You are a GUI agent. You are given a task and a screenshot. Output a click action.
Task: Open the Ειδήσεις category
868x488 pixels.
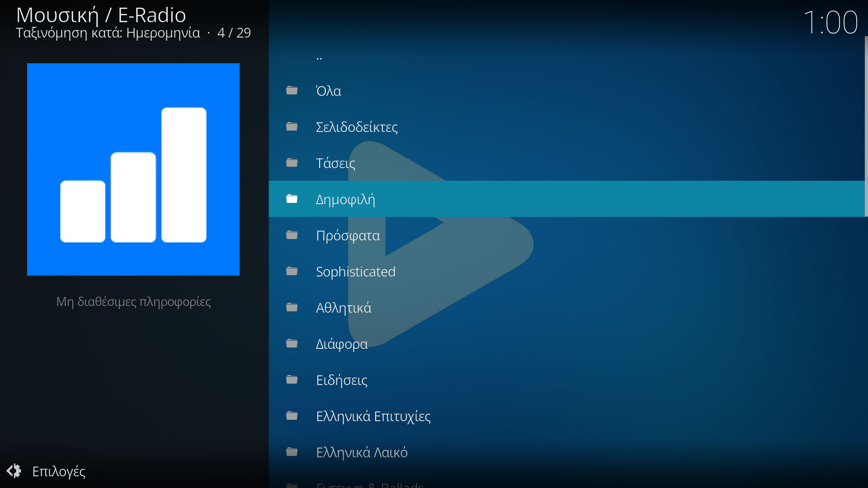pyautogui.click(x=341, y=380)
